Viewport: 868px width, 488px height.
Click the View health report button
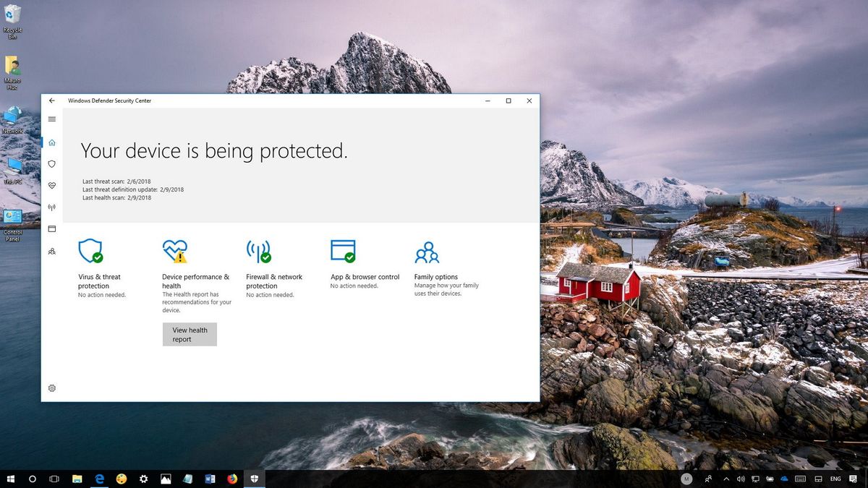190,334
